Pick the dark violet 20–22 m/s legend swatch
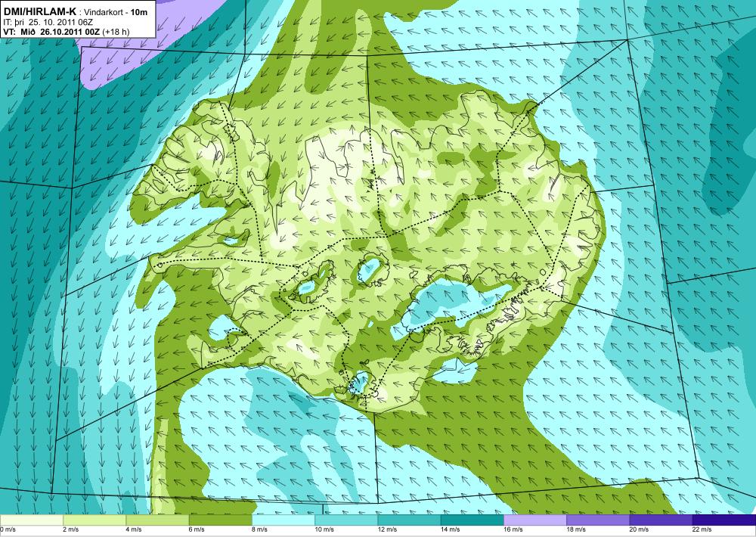The width and height of the screenshot is (756, 537). [x=661, y=520]
